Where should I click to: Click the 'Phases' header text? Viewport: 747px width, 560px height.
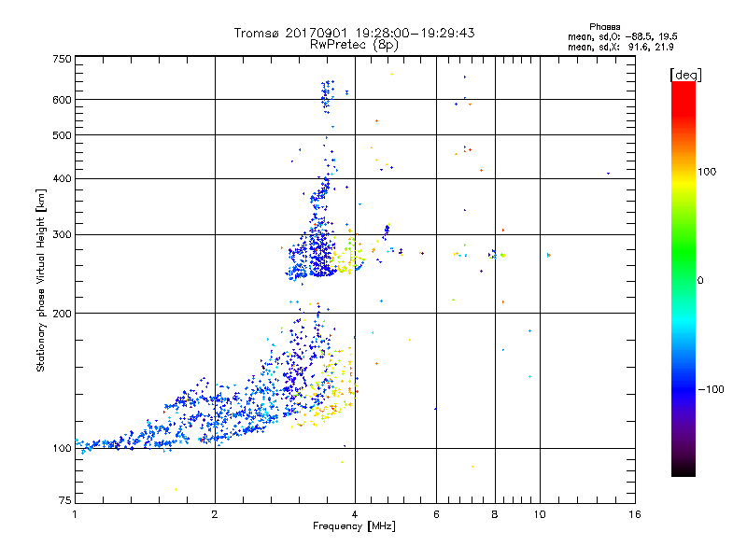click(x=604, y=27)
